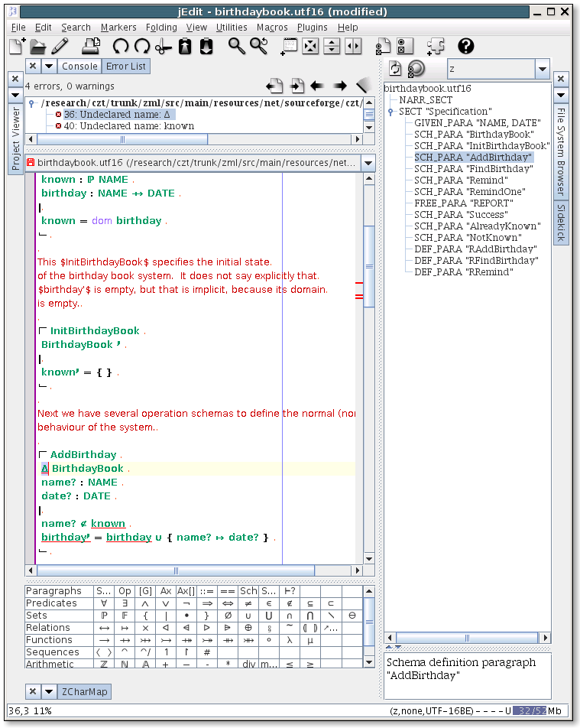Viewport: 580px width, 728px height.
Task: Click Find Next magnifier icon
Action: [x=259, y=46]
